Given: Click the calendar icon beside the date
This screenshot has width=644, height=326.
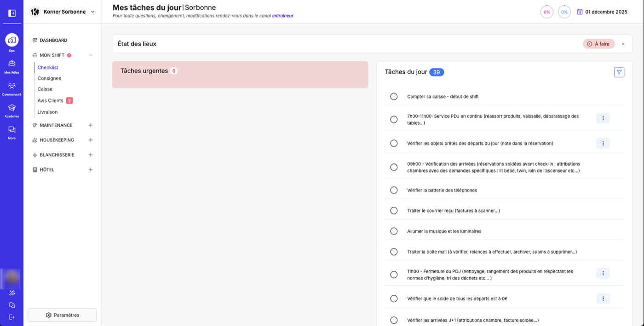Looking at the screenshot, I should pyautogui.click(x=580, y=12).
